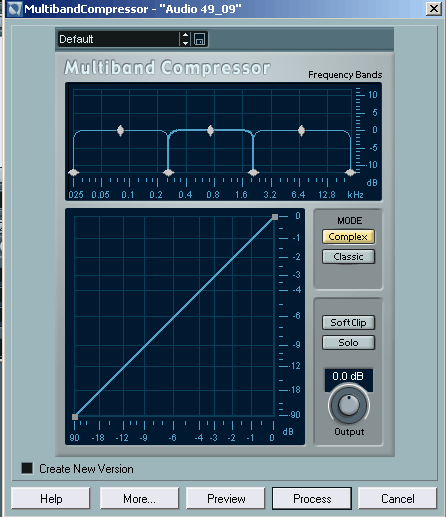This screenshot has height=517, width=446.
Task: Click the mid-high crossover frequency handle
Action: 254,172
